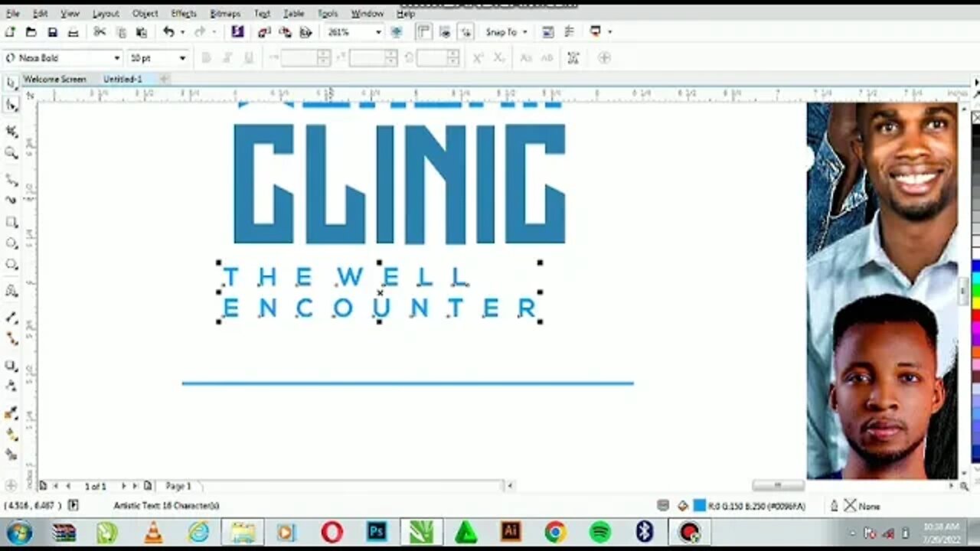The height and width of the screenshot is (551, 980).
Task: Click the blue fill color swatch in status bar
Action: [x=699, y=506]
